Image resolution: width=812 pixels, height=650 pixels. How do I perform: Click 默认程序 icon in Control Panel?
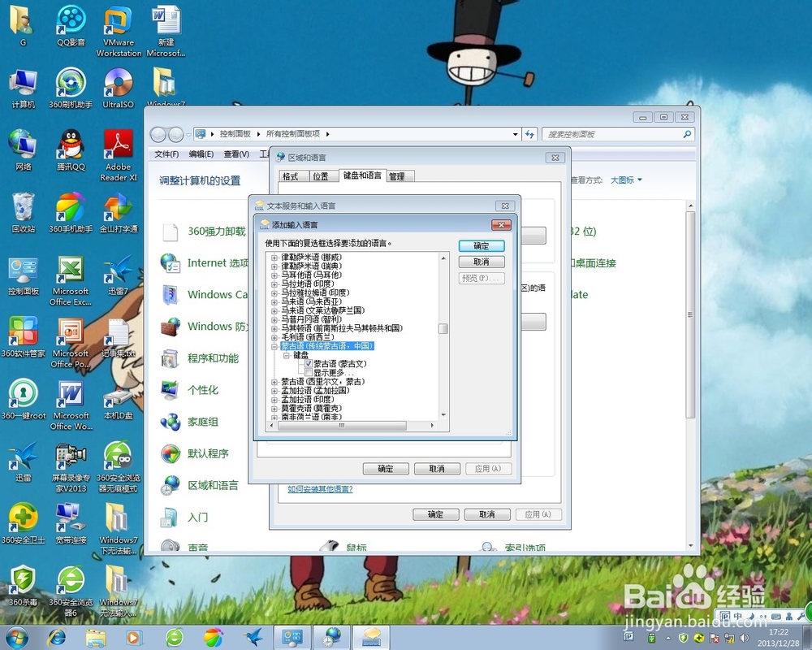pyautogui.click(x=171, y=453)
